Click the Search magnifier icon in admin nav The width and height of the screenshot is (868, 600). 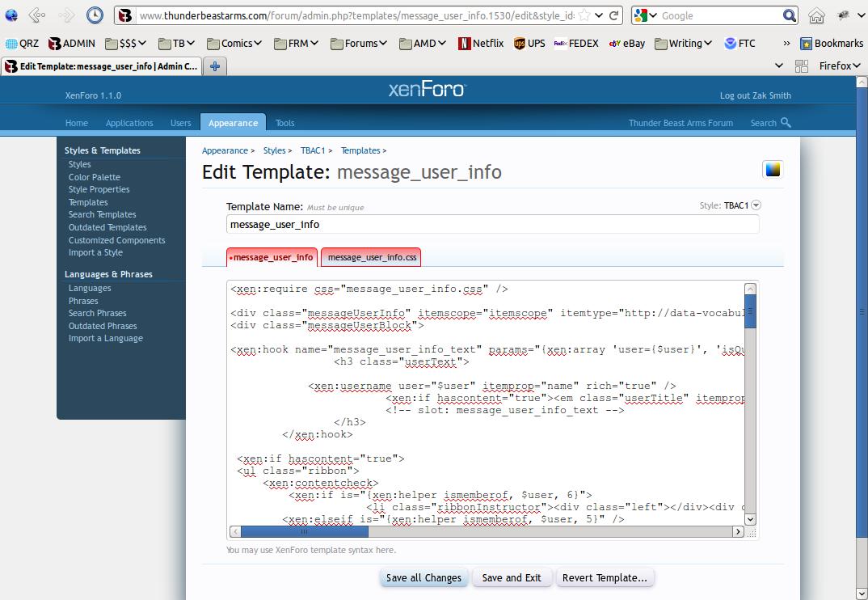(x=786, y=123)
